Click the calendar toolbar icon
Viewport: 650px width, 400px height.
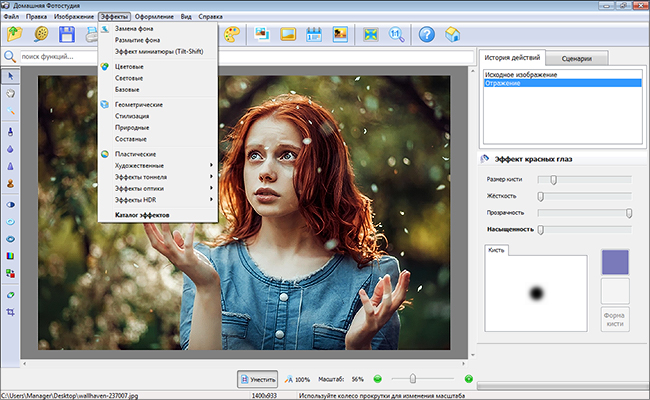(314, 35)
